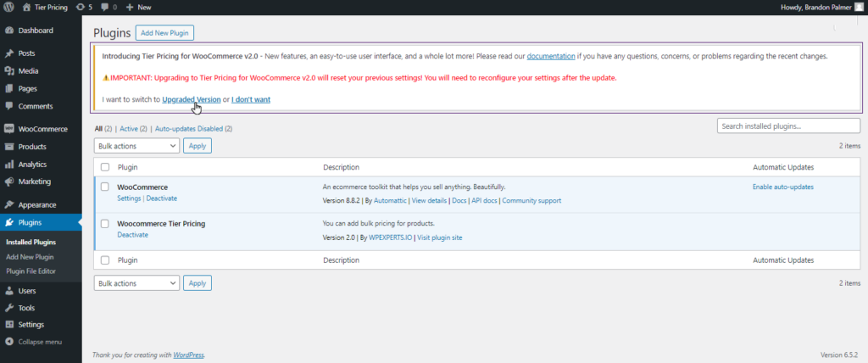Click the Pages icon in sidebar
The height and width of the screenshot is (363, 868).
click(x=8, y=89)
